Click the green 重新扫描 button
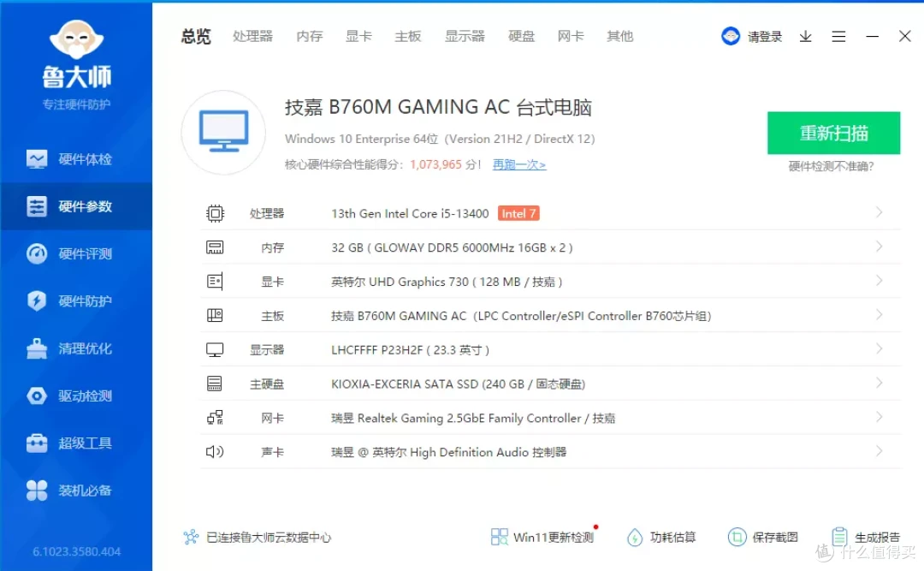 [x=833, y=133]
